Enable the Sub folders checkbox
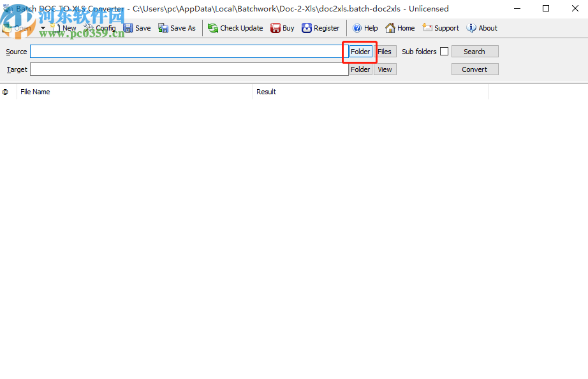588x379 pixels. (x=444, y=52)
